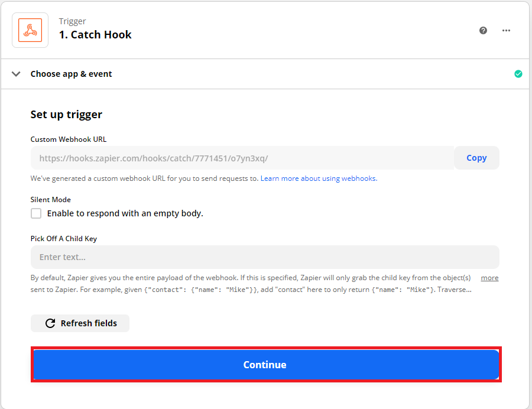Click the Webhooks app icon
This screenshot has height=409, width=532.
coord(30,31)
